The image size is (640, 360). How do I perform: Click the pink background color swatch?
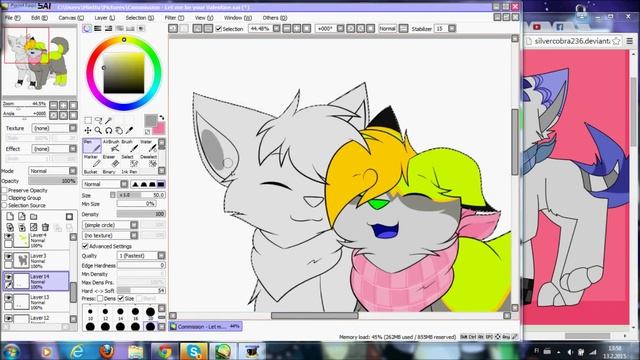(x=159, y=129)
